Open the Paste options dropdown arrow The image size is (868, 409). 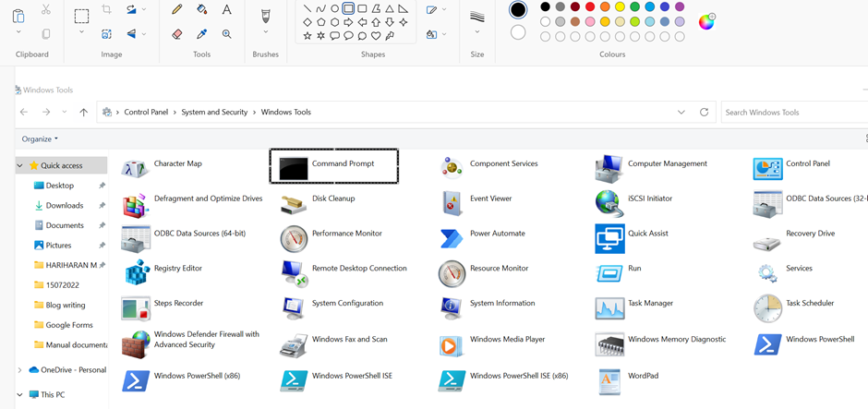point(18,32)
